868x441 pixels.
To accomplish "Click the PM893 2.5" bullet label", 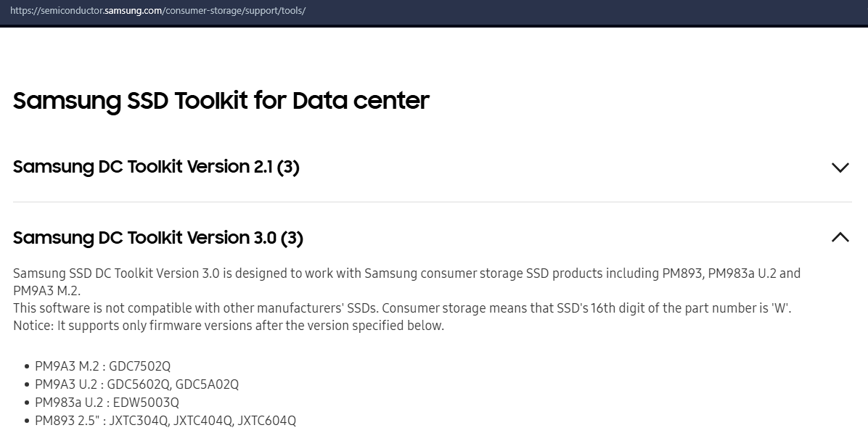I will [68, 421].
